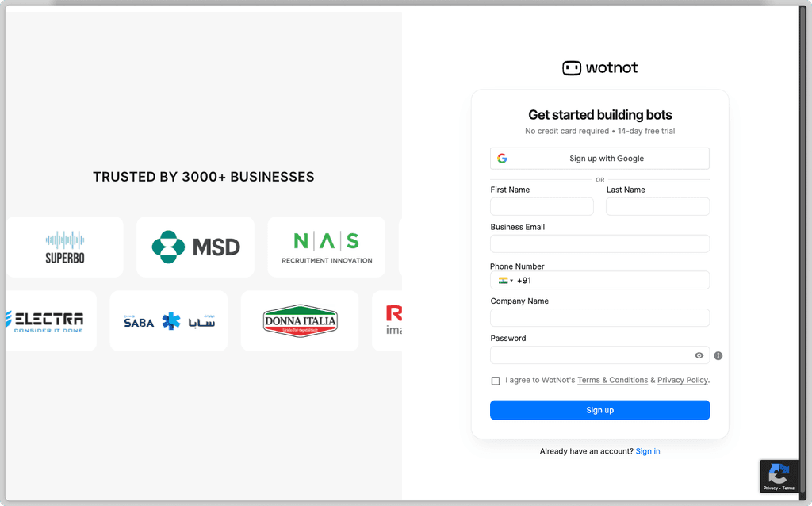Select Sign up with Google
The width and height of the screenshot is (812, 506).
[x=599, y=158]
